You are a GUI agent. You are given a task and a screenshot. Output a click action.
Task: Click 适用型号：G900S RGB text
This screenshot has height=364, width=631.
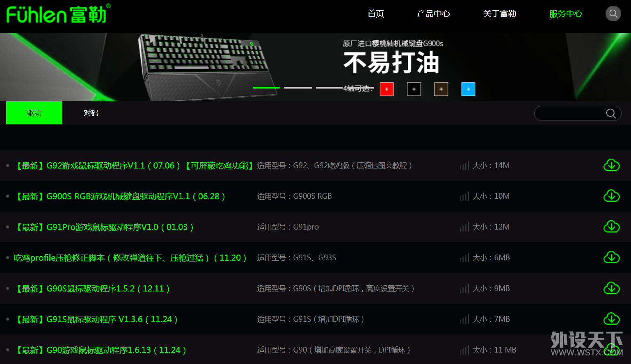[x=295, y=196]
